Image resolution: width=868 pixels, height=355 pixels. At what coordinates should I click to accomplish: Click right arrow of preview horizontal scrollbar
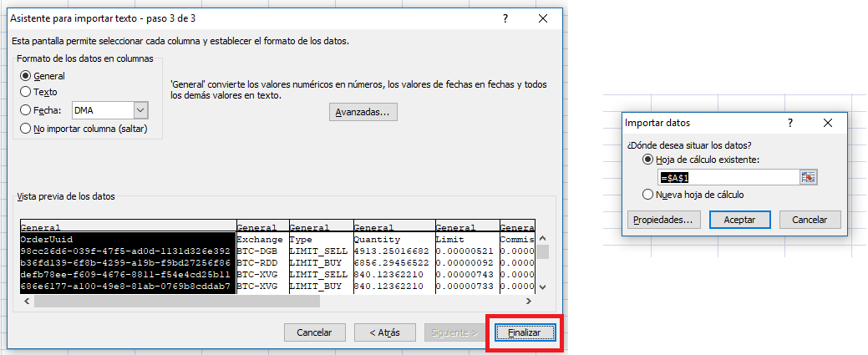tap(528, 302)
